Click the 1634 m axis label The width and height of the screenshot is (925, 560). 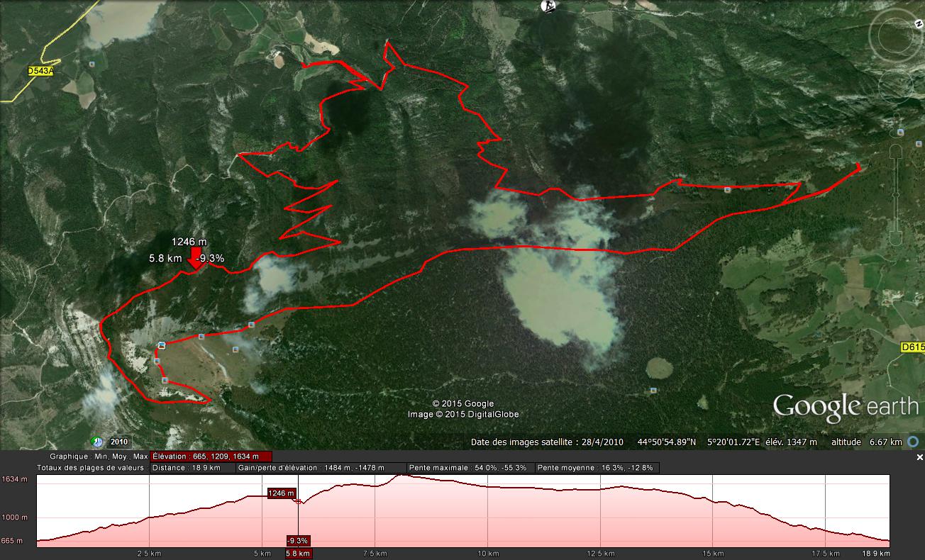tap(14, 479)
